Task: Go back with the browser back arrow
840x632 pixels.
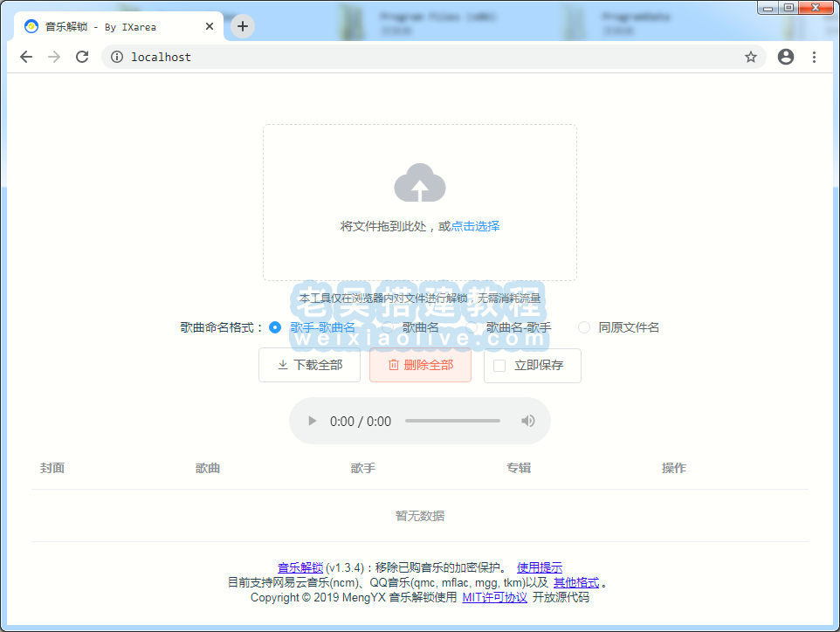Action: 25,57
